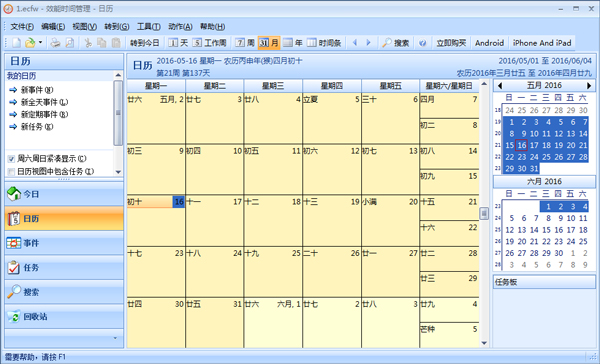This screenshot has height=364, width=600.
Task: Click the Cut scissors icon
Action: point(88,43)
